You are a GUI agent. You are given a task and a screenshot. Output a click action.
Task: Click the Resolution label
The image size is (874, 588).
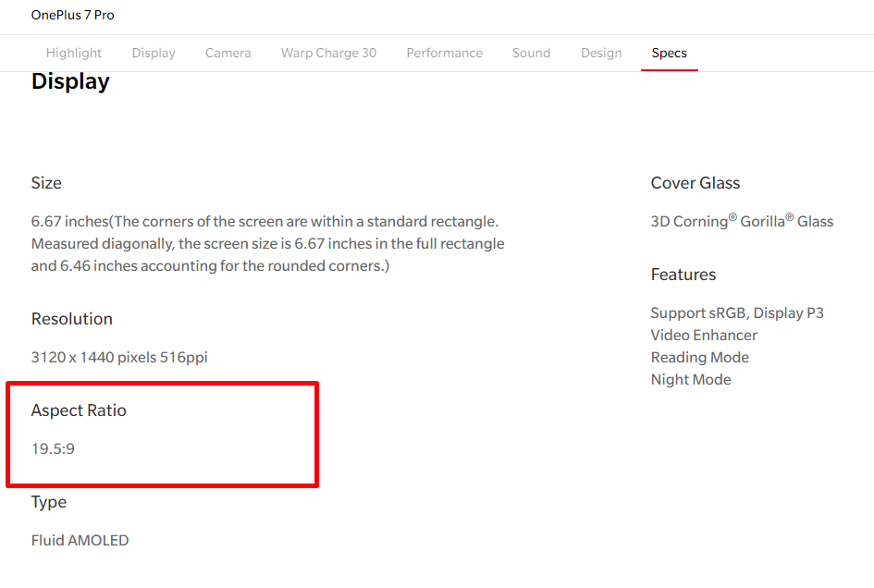pyautogui.click(x=72, y=319)
